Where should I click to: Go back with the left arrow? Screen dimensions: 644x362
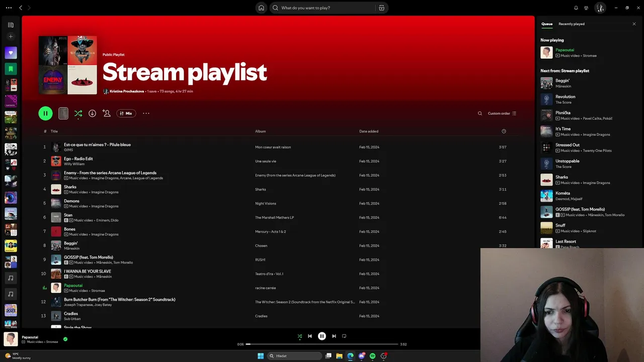[21, 8]
